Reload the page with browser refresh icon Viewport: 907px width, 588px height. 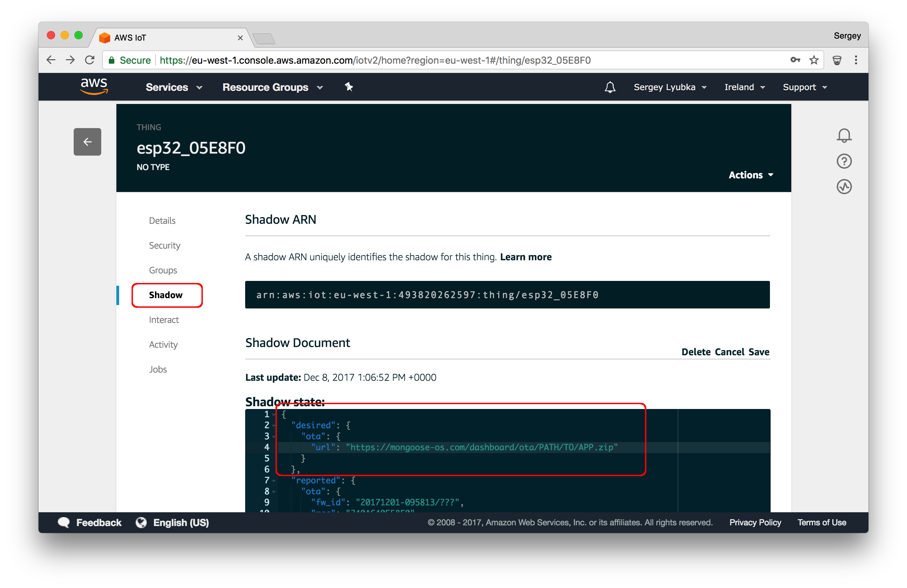pos(90,60)
